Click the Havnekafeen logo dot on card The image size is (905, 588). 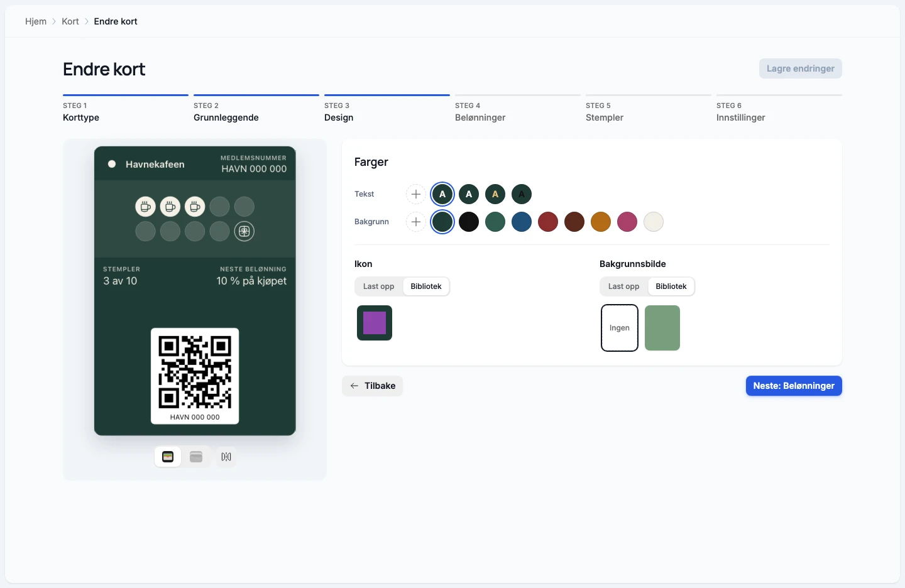pos(112,164)
